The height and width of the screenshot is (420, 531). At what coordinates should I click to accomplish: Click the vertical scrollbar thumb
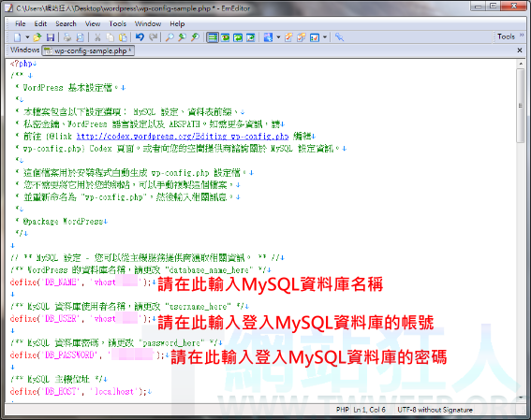pos(521,106)
